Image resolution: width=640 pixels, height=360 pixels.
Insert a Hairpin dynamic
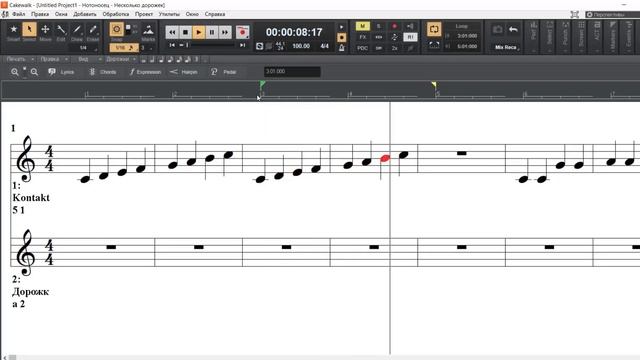click(x=184, y=72)
